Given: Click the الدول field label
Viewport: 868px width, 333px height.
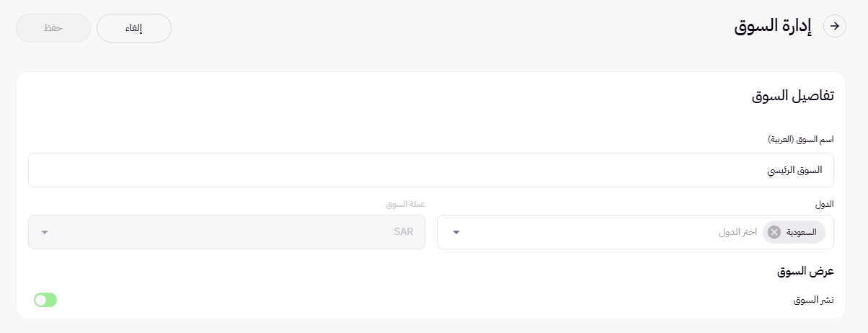Looking at the screenshot, I should 825,204.
